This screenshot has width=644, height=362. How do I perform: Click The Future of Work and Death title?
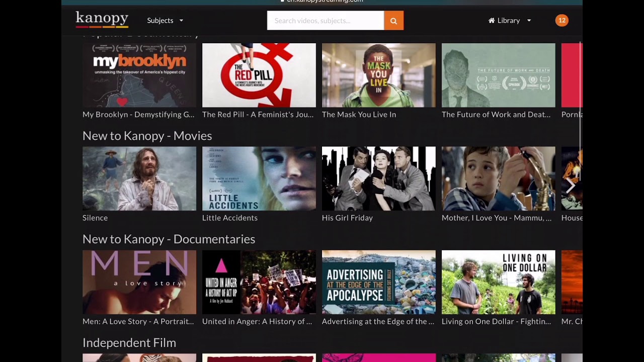coord(496,115)
